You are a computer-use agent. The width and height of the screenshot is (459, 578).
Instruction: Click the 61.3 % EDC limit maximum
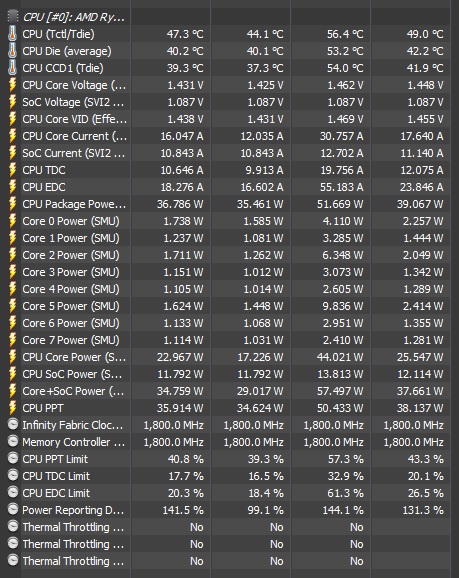[345, 493]
